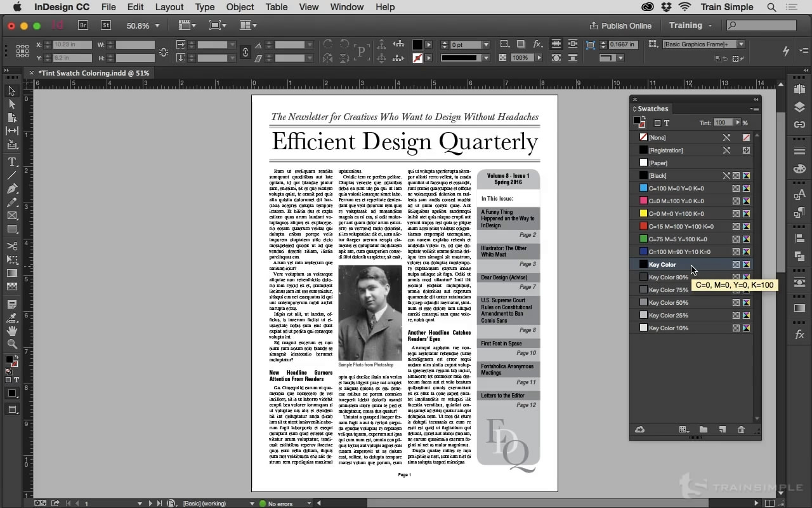812x508 pixels.
Task: Toggle formatting affects container in Swatches panel
Action: point(657,123)
